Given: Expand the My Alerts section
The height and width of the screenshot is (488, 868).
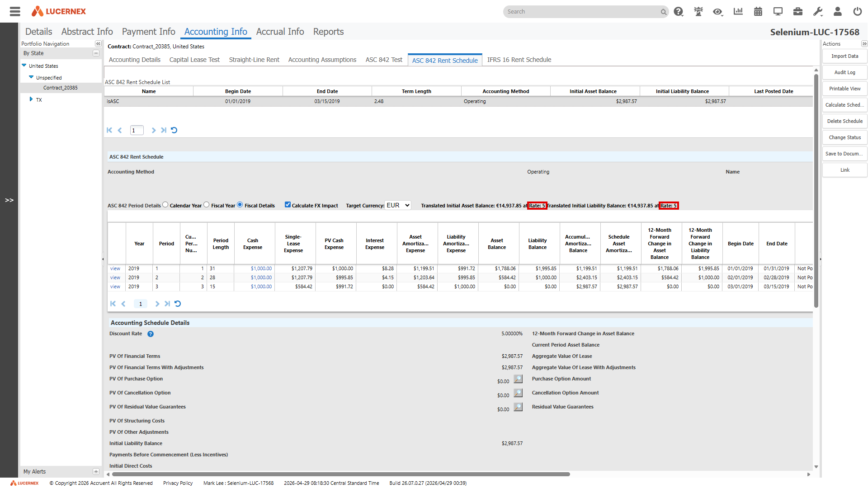Looking at the screenshot, I should pos(96,472).
